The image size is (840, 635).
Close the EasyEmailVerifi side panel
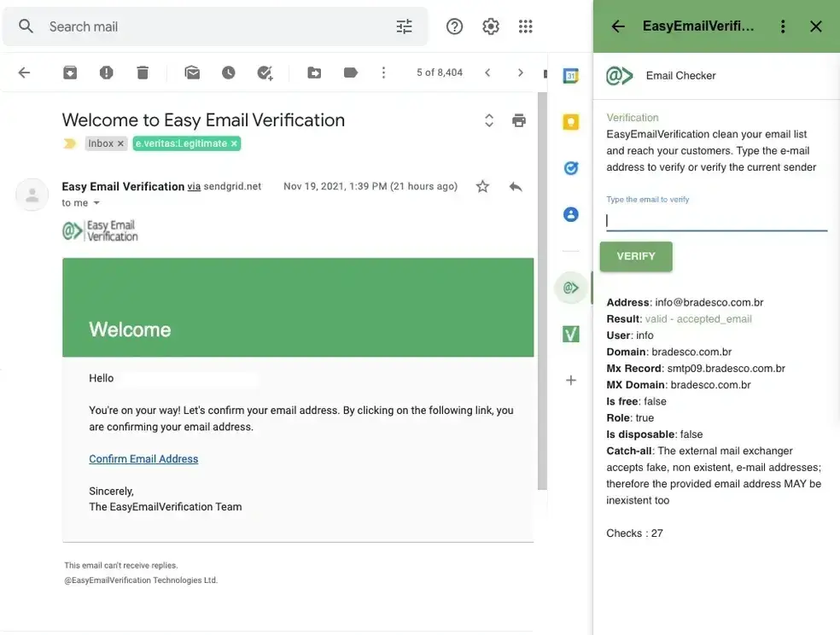click(x=816, y=26)
